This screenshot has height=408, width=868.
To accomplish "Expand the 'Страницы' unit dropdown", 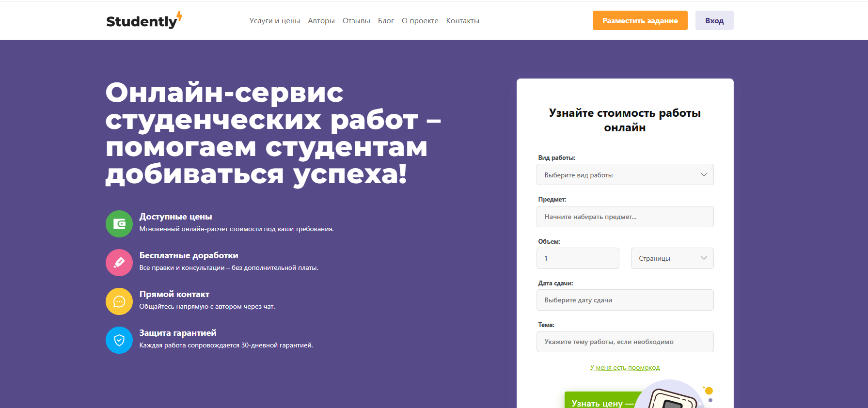I will (672, 258).
